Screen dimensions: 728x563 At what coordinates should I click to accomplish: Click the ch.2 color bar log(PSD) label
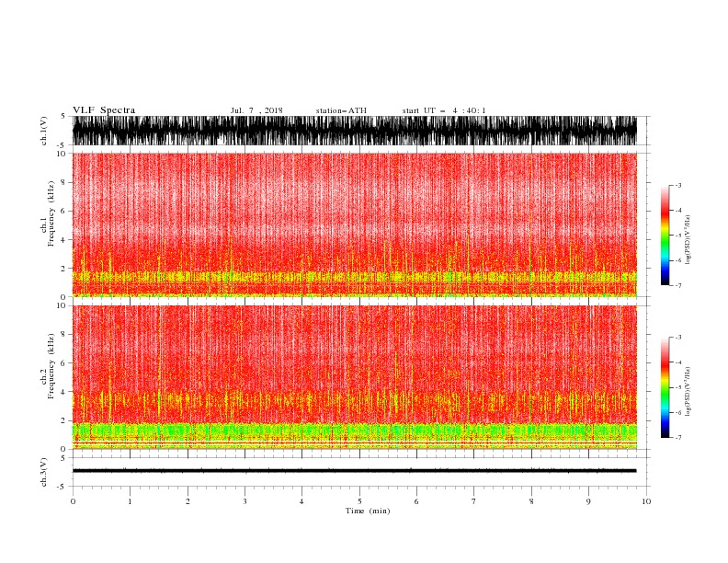pos(688,392)
